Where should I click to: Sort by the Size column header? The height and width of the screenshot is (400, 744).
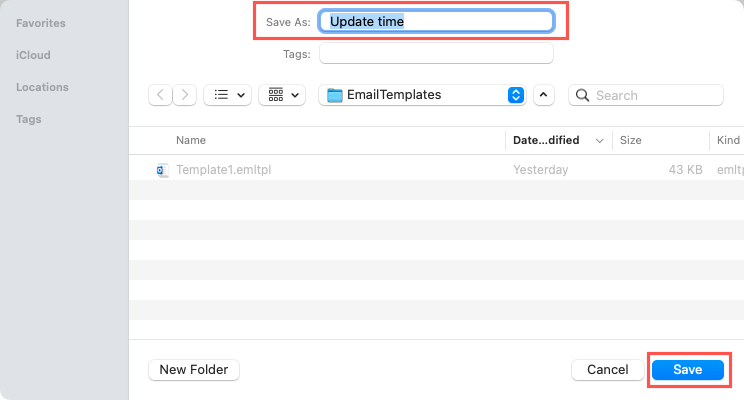tap(631, 140)
